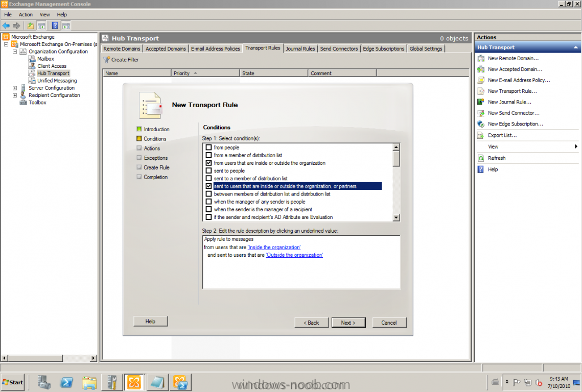This screenshot has height=392, width=582.
Task: Click the Back arrow toolbar icon
Action: pyautogui.click(x=6, y=26)
